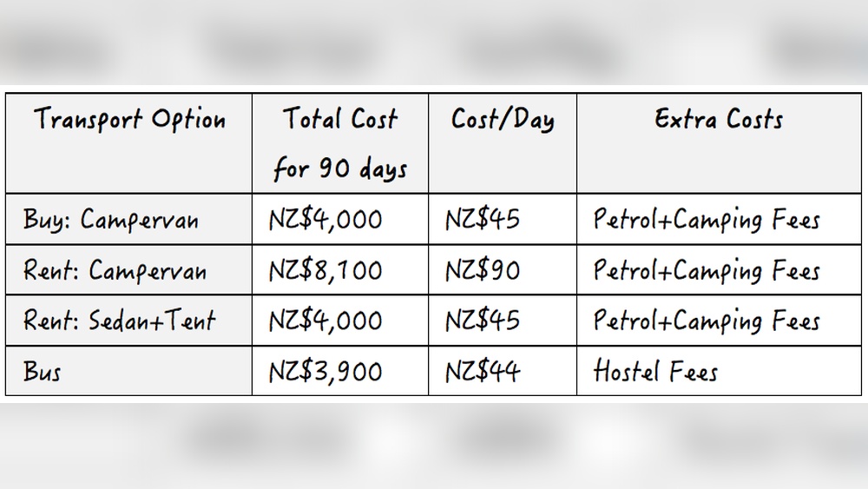Select Petrol+Camping Fees in Rent: Sedan+Tent row

719,320
